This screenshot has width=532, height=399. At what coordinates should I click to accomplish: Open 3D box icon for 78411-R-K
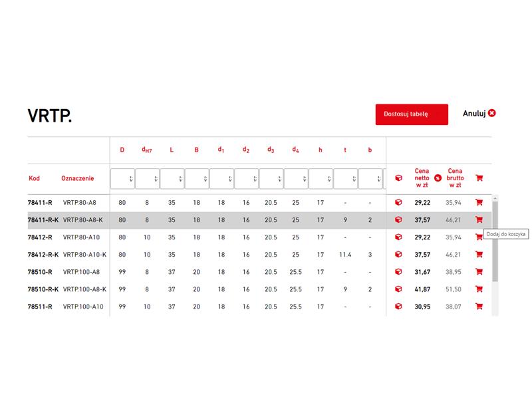tap(398, 220)
